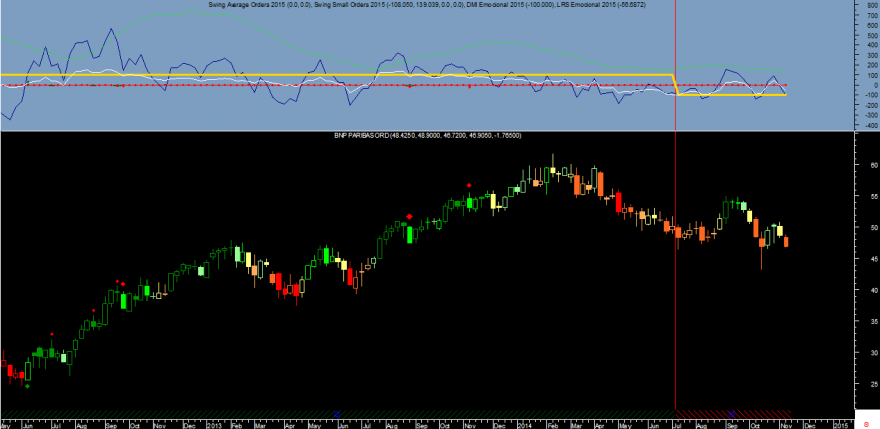Select the red diamond marker above the November 2013 candles
Image resolution: width=880 pixels, height=429 pixels.
tap(469, 185)
